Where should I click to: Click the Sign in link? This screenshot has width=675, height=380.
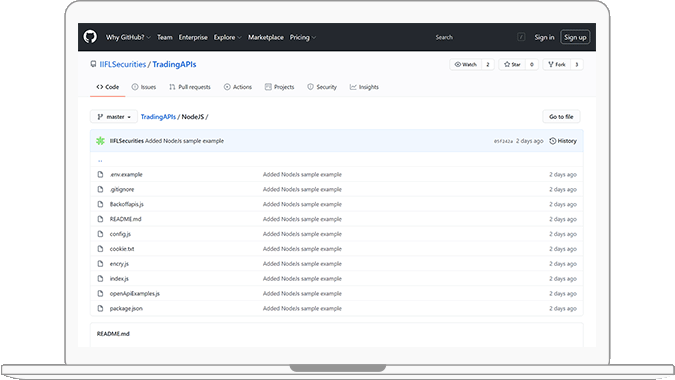coord(544,37)
